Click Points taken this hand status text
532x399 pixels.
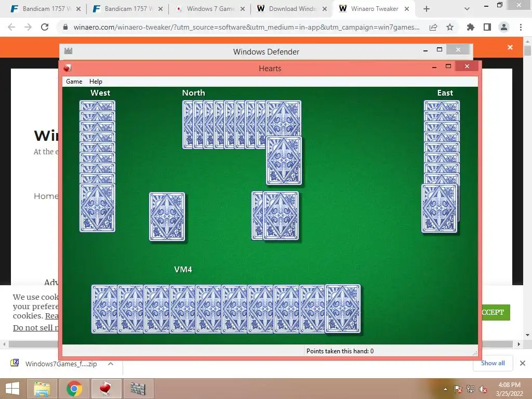tap(340, 351)
